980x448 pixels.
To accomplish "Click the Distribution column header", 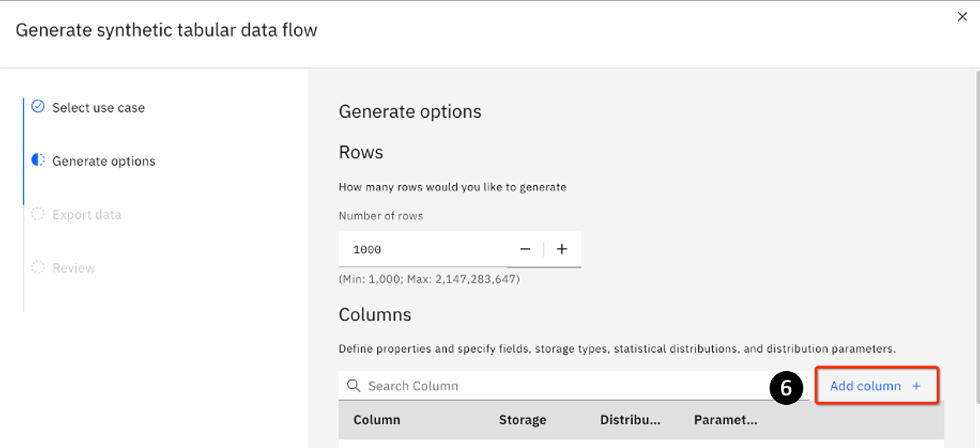I will pos(630,420).
